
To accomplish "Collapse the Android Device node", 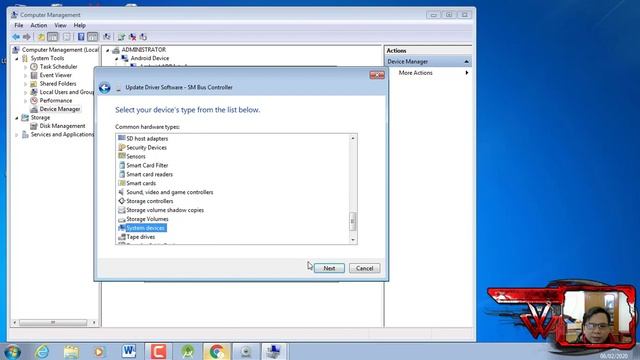I will (117, 59).
